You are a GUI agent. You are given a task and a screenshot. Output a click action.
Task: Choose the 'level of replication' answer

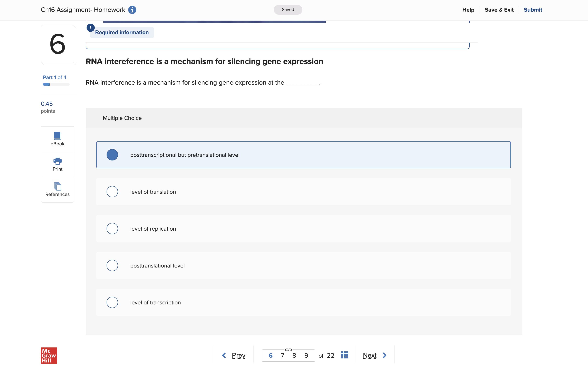(x=112, y=229)
